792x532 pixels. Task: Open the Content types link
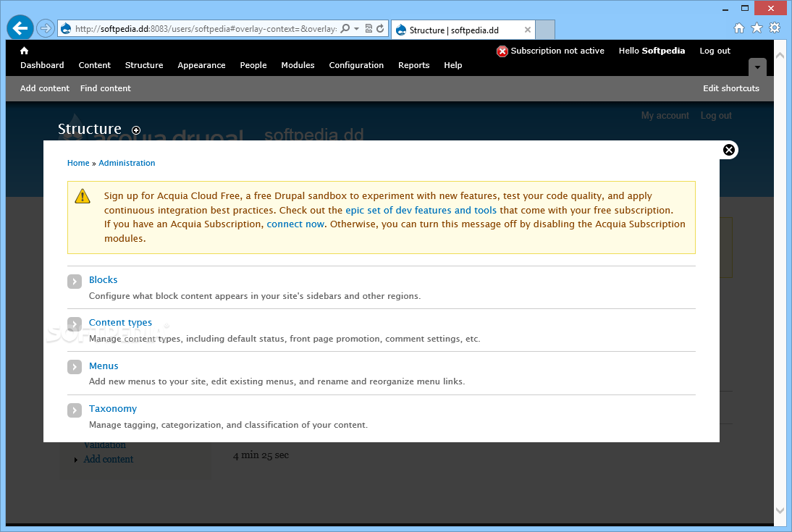(x=120, y=322)
